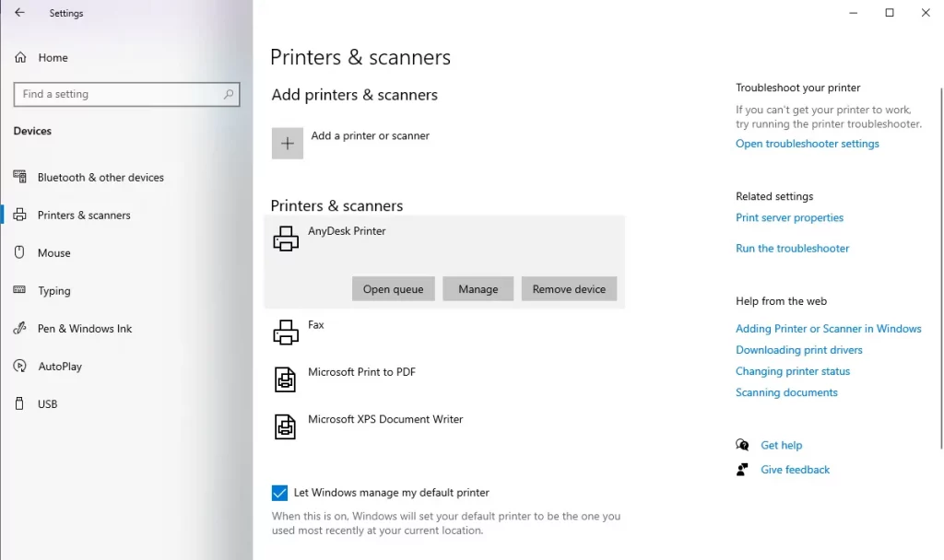Open Print server properties link

click(789, 217)
